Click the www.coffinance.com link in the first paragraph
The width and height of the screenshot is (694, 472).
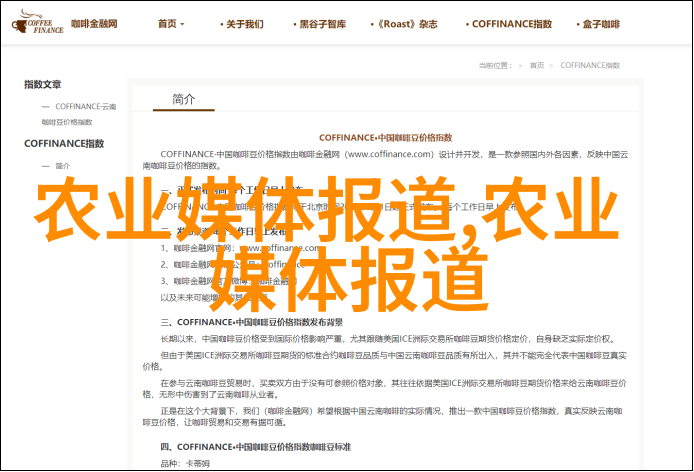click(389, 154)
